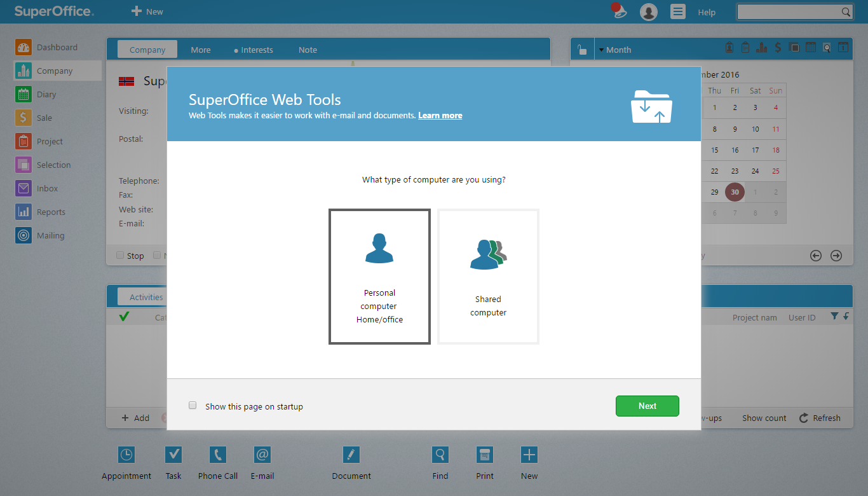Choose Personal computer Home/office option
The width and height of the screenshot is (868, 496).
(x=379, y=277)
